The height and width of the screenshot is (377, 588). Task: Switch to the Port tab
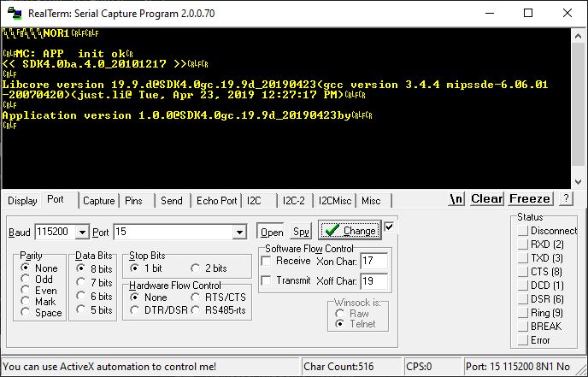tap(55, 199)
